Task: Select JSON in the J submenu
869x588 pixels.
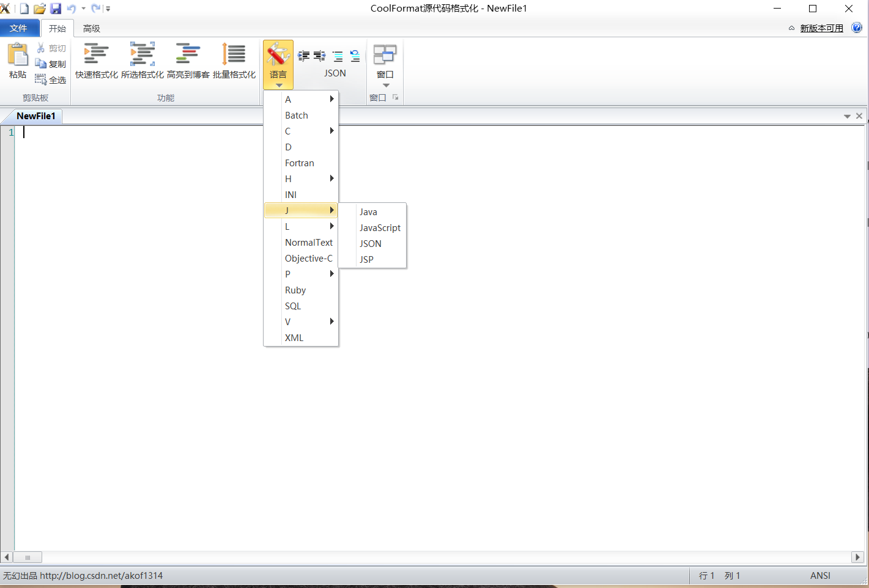Action: tap(372, 243)
